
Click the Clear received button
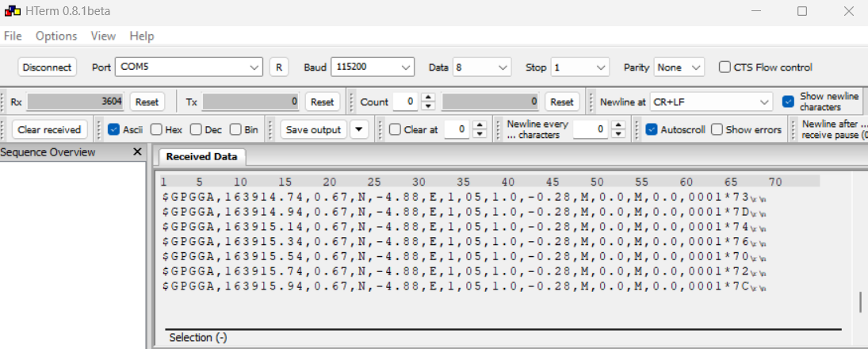(x=49, y=129)
